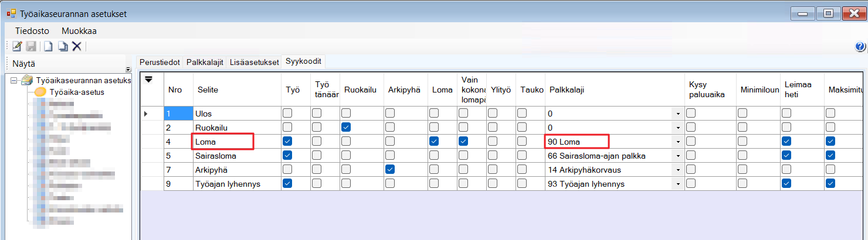Viewport: 868px width, 240px height.
Task: Open Palkkalaji dropdown for Työajan lyhennys row
Action: 678,184
